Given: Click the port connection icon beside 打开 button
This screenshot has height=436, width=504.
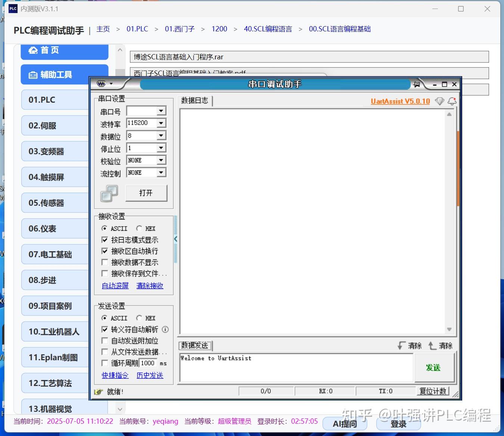Looking at the screenshot, I should coord(109,193).
